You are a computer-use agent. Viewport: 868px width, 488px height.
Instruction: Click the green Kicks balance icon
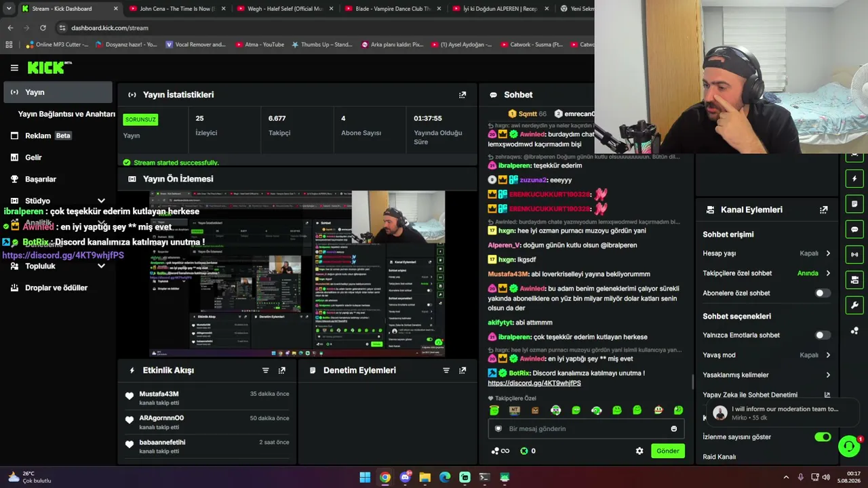tap(524, 451)
